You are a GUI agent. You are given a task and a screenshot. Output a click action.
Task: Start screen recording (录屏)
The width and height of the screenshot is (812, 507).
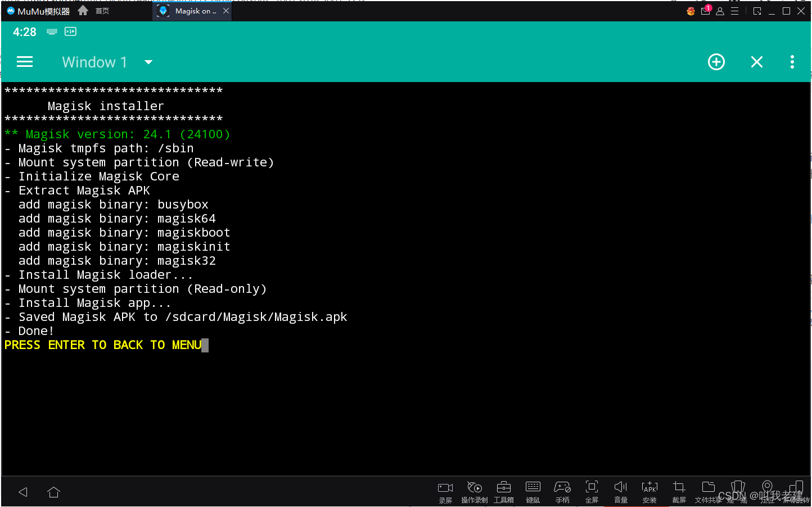click(x=445, y=492)
